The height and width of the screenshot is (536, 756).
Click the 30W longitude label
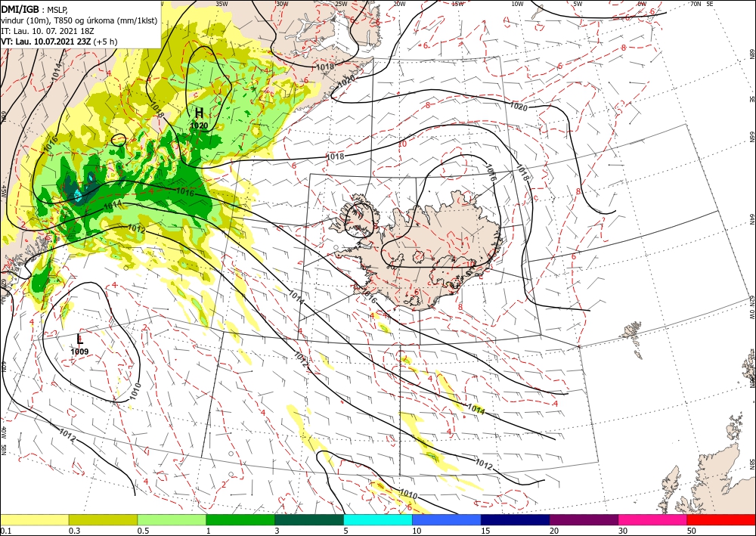(x=282, y=4)
